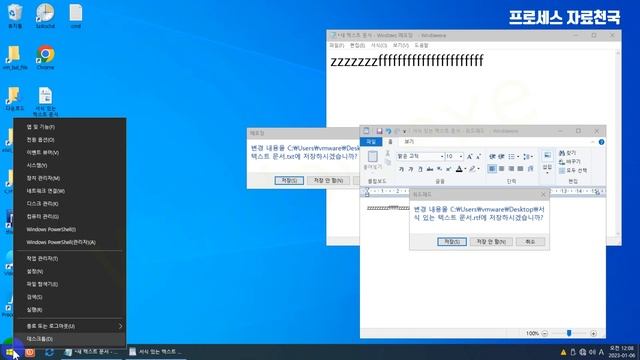The image size is (640, 360).
Task: Click the Recycle Bin desktop icon
Action: pyautogui.click(x=15, y=16)
